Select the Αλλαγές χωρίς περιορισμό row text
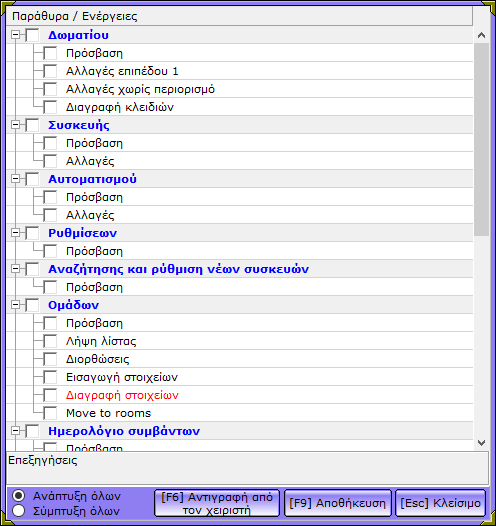Image resolution: width=496 pixels, height=526 pixels. coord(140,89)
